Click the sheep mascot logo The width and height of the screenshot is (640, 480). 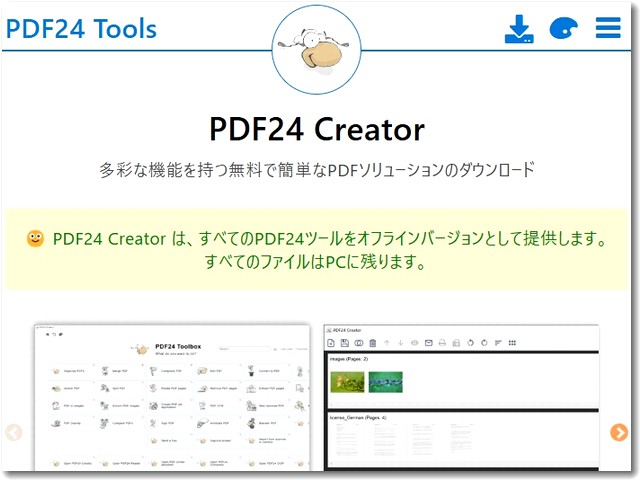tap(316, 50)
